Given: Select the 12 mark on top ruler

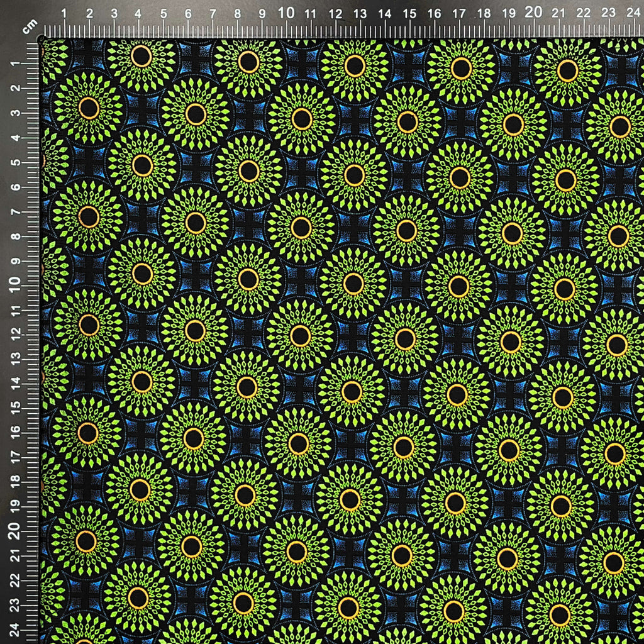Looking at the screenshot, I should (335, 14).
